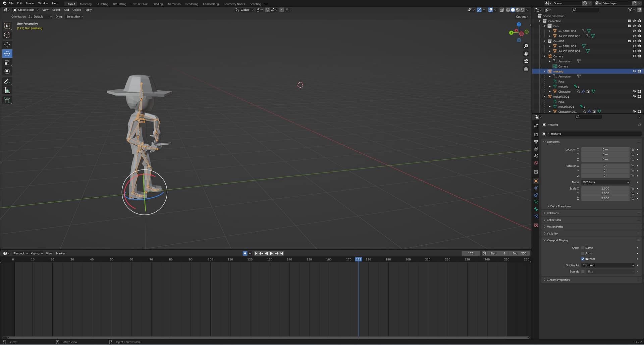The height and width of the screenshot is (345, 644).
Task: Select the Move tool in toolbar
Action: pyautogui.click(x=7, y=45)
